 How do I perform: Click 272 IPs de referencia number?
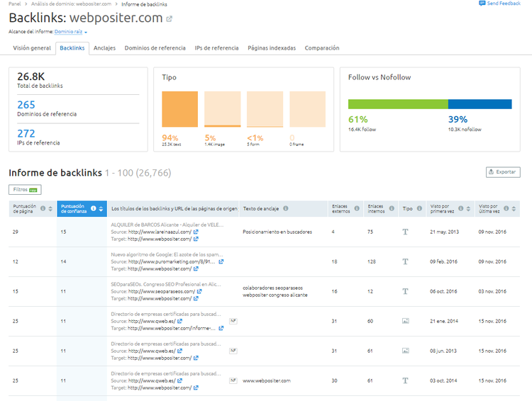[x=26, y=134]
